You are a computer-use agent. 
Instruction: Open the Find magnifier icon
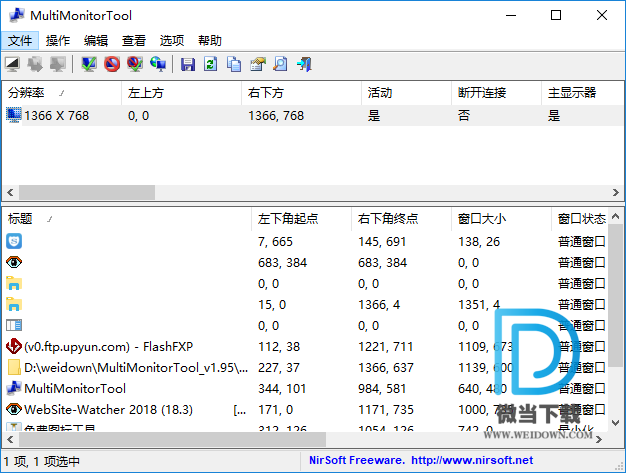tap(281, 64)
